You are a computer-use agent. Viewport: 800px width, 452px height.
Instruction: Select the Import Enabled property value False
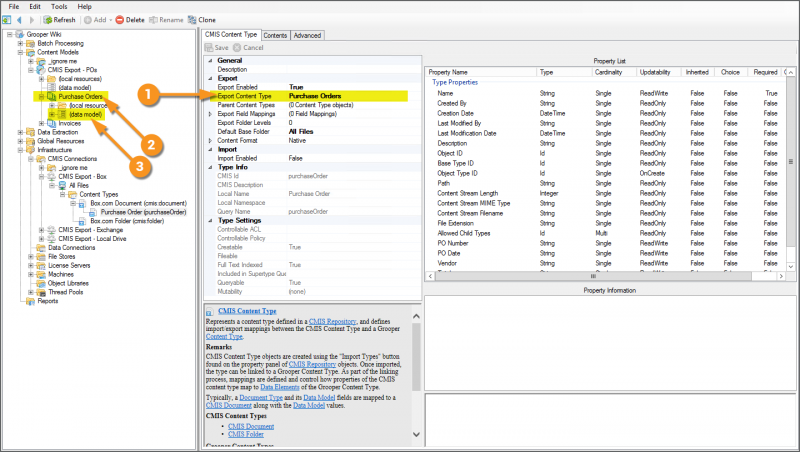[x=296, y=158]
